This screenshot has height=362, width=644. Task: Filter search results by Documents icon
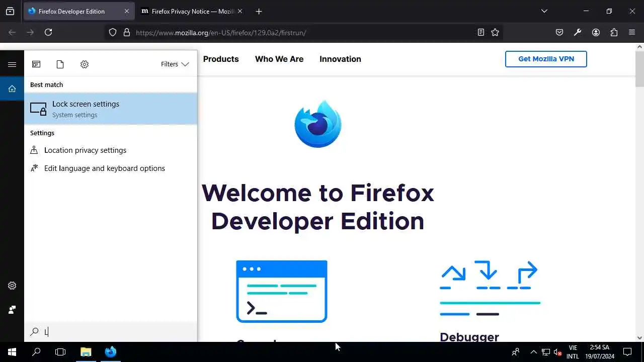point(60,64)
